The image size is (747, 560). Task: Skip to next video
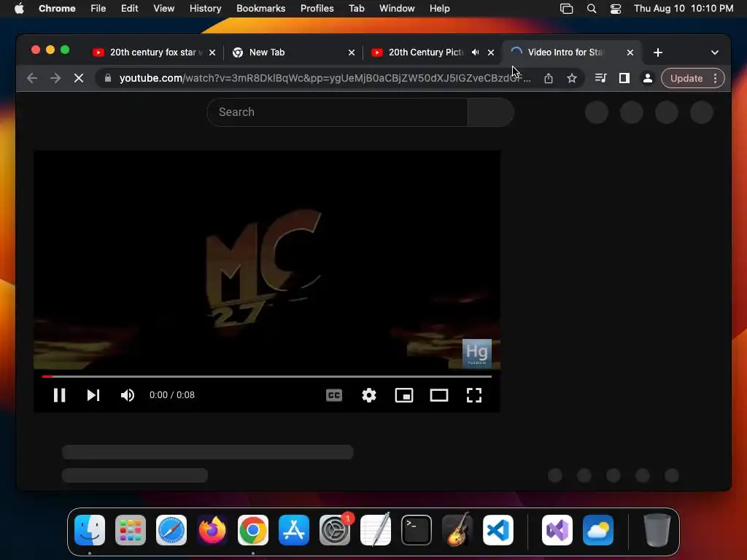tap(93, 395)
